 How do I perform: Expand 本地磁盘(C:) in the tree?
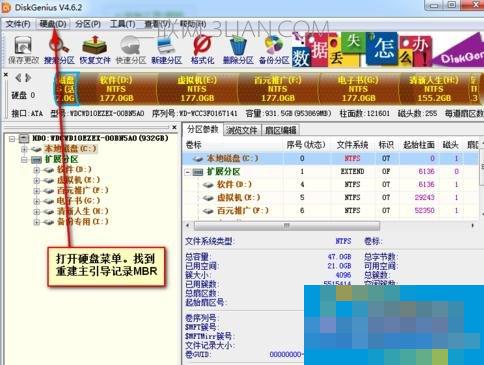[x=24, y=149]
